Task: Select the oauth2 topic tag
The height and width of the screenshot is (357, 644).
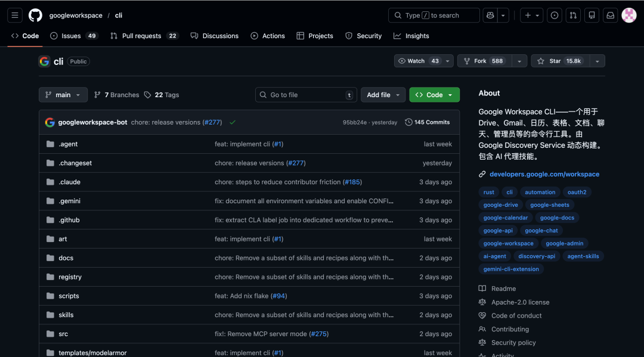Action: click(577, 192)
